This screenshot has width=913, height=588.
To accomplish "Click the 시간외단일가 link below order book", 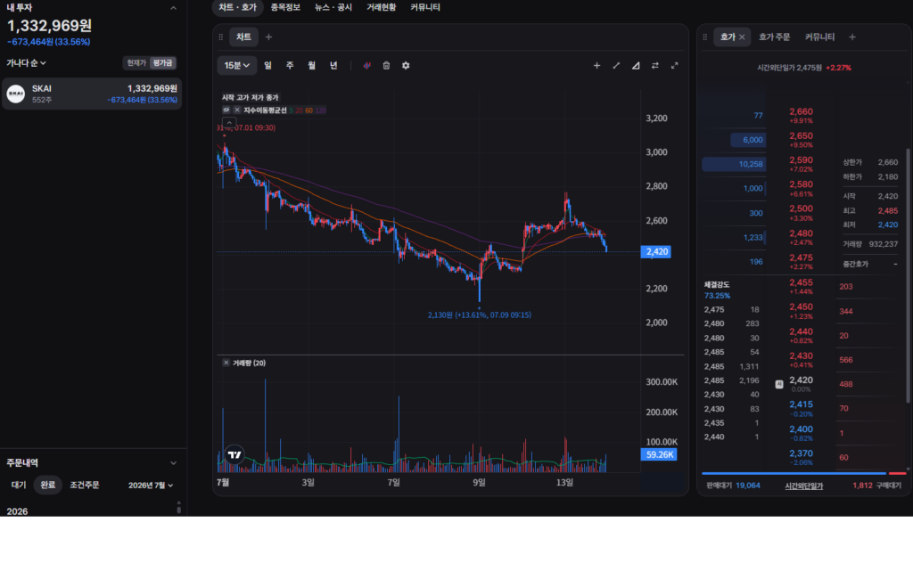I will coord(803,486).
